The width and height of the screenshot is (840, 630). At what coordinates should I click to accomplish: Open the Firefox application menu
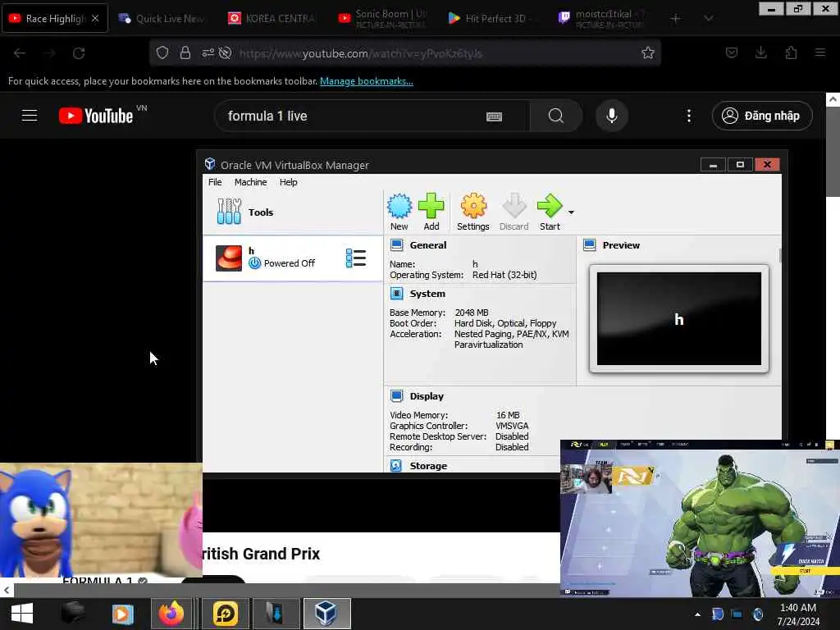[x=820, y=52]
